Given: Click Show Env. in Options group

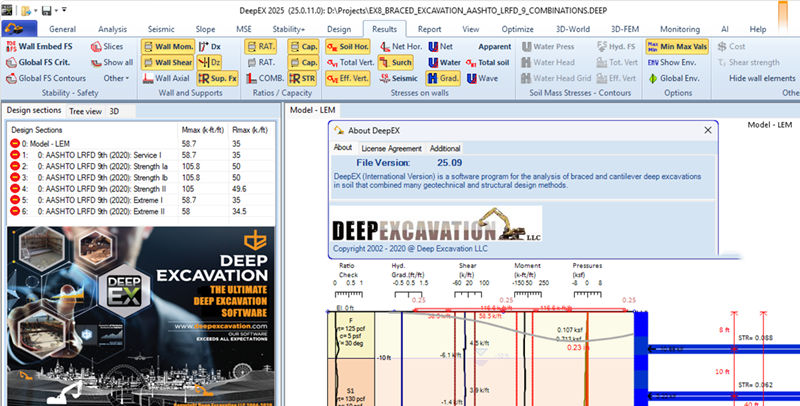Looking at the screenshot, I should click(x=670, y=62).
